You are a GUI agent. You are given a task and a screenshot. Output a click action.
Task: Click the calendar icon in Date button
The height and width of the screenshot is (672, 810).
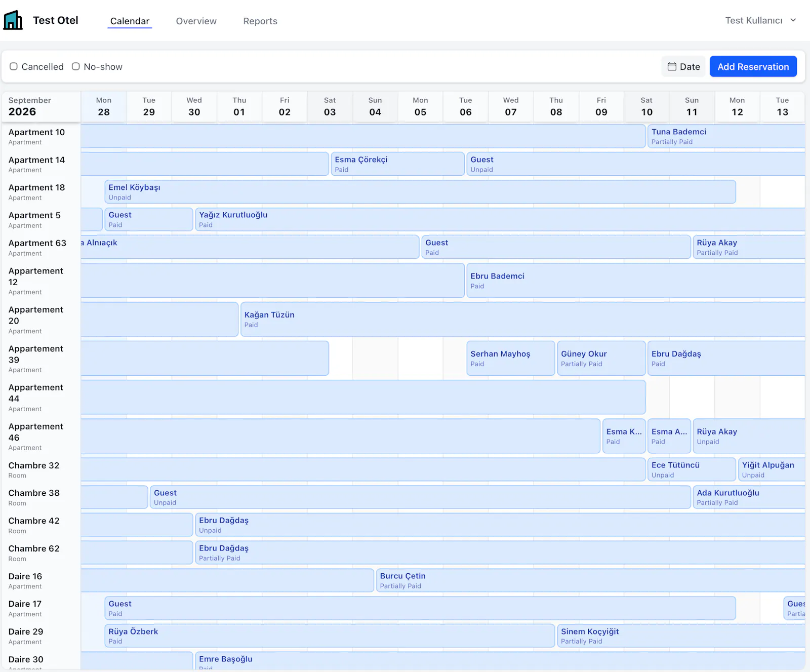(672, 66)
